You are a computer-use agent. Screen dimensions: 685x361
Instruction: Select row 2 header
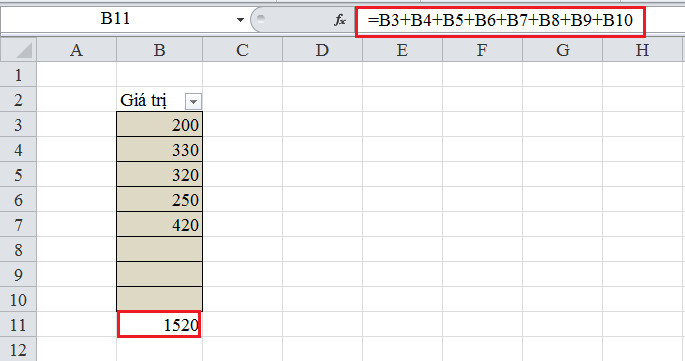click(x=18, y=100)
